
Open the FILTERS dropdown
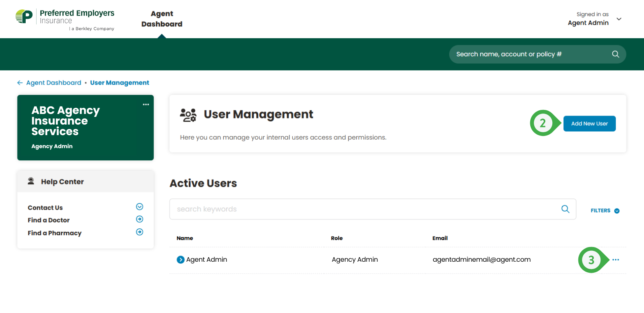tap(605, 210)
